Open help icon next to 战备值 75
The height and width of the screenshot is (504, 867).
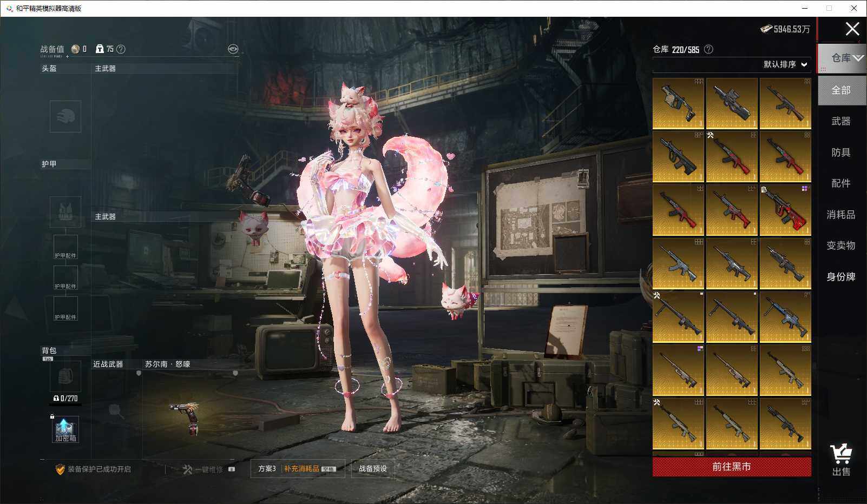(x=121, y=49)
